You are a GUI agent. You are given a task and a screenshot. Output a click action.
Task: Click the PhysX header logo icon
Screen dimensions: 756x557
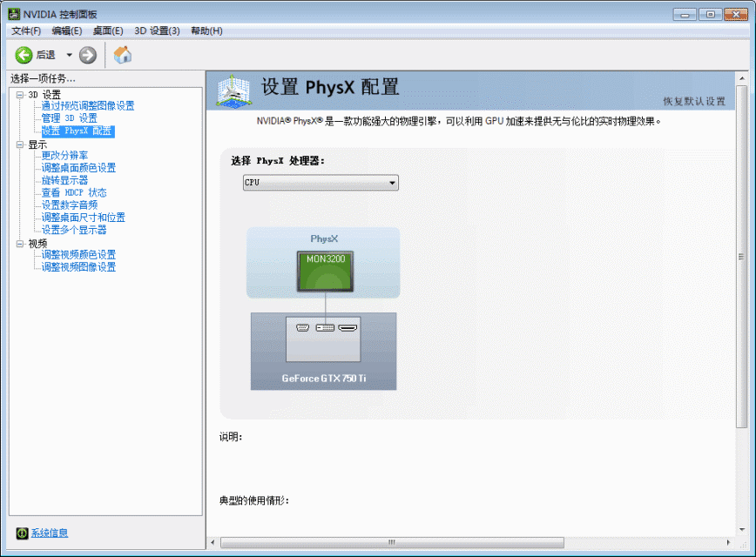[x=233, y=89]
